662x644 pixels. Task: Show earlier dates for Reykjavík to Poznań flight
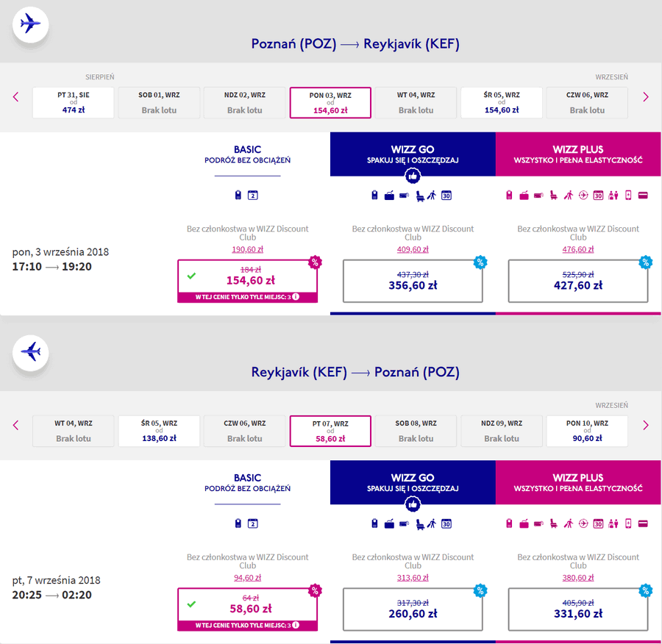[x=15, y=425]
